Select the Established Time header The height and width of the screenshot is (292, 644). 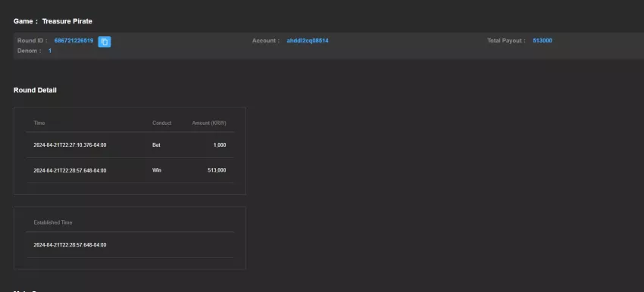(53, 222)
